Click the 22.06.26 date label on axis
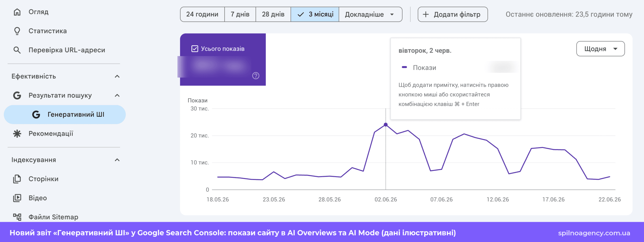The width and height of the screenshot is (644, 242). pyautogui.click(x=610, y=199)
